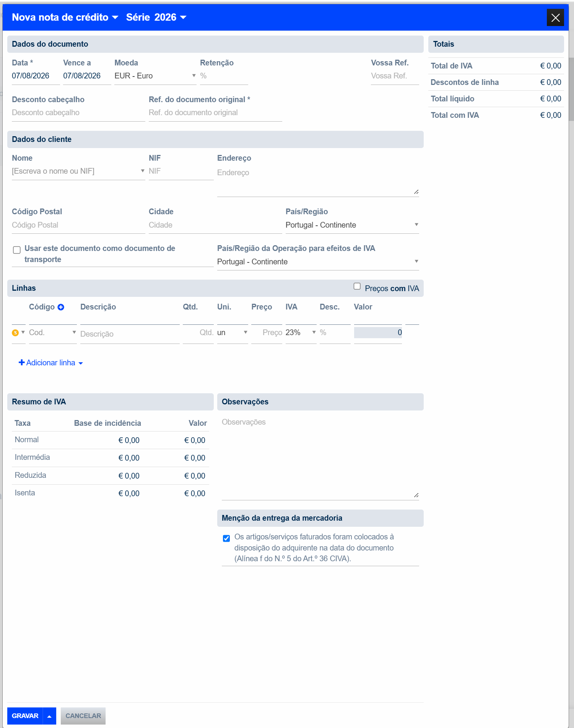Viewport: 574px width, 728px height.
Task: Open the line type orange icon selector
Action: pos(18,332)
